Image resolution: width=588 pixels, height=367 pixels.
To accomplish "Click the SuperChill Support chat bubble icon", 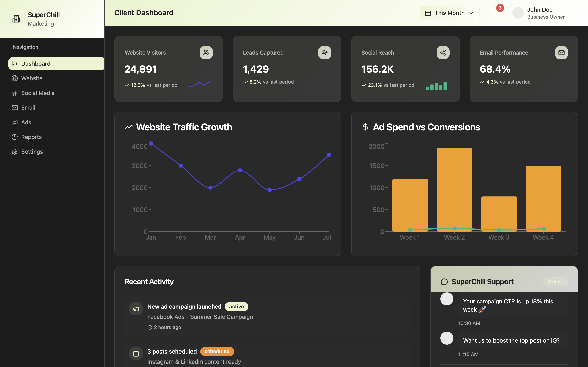I will coord(444,282).
